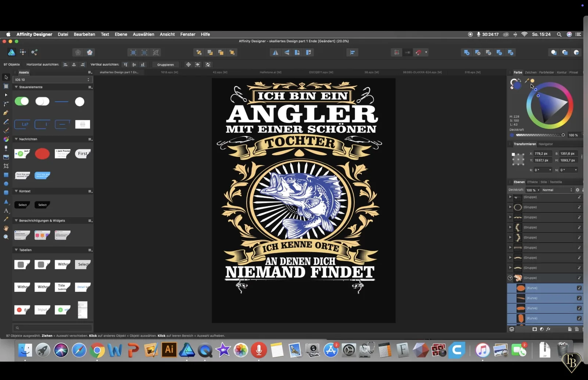Align selection to left edges horizontally
The height and width of the screenshot is (380, 588).
click(65, 64)
